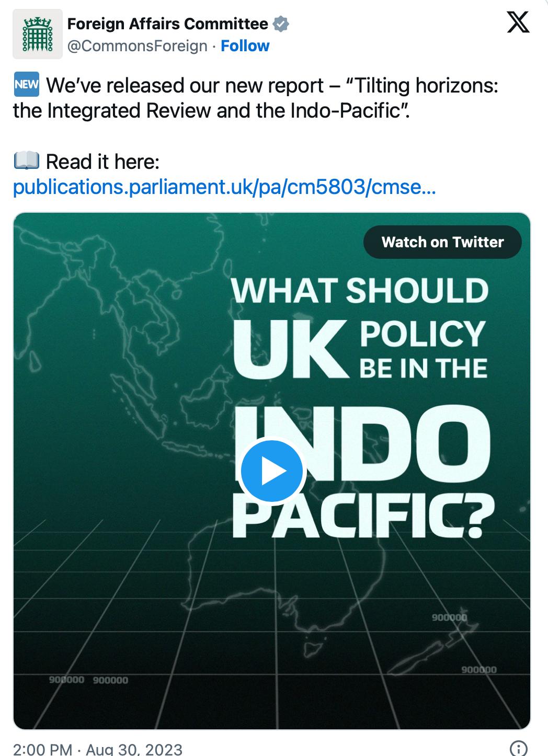Follow the Foreign Affairs Committee account
The width and height of the screenshot is (548, 756).
tap(245, 46)
